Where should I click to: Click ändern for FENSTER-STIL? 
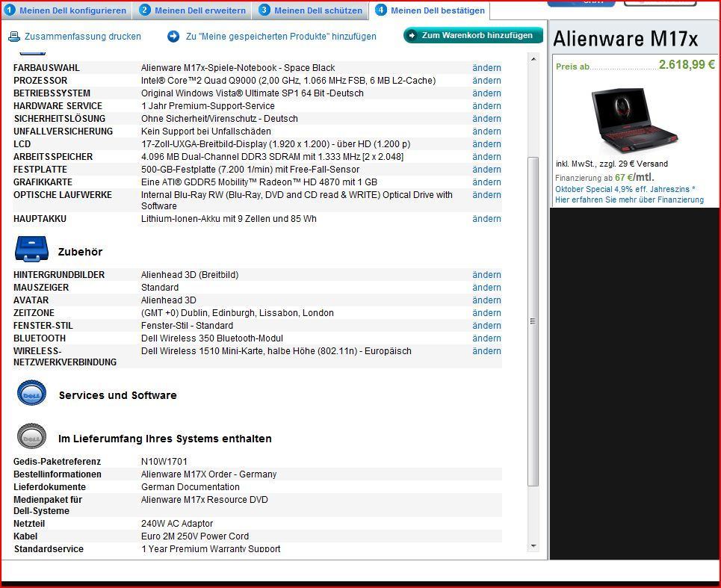point(486,326)
